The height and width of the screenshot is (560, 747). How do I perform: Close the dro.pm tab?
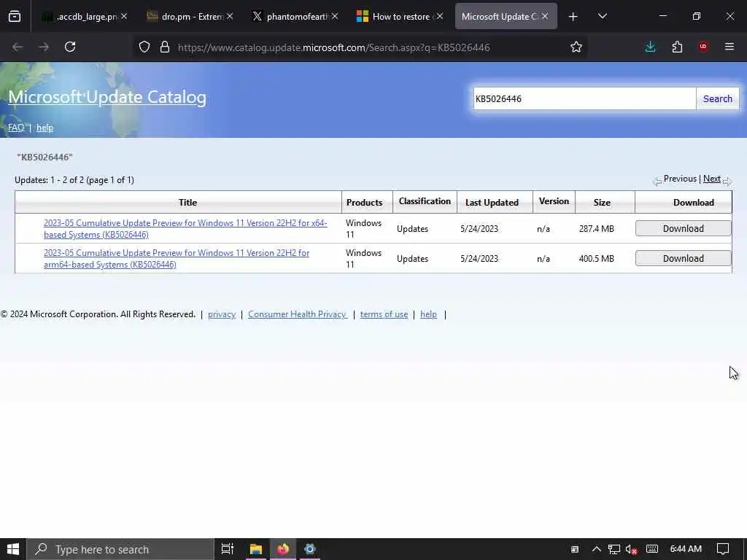pos(230,17)
